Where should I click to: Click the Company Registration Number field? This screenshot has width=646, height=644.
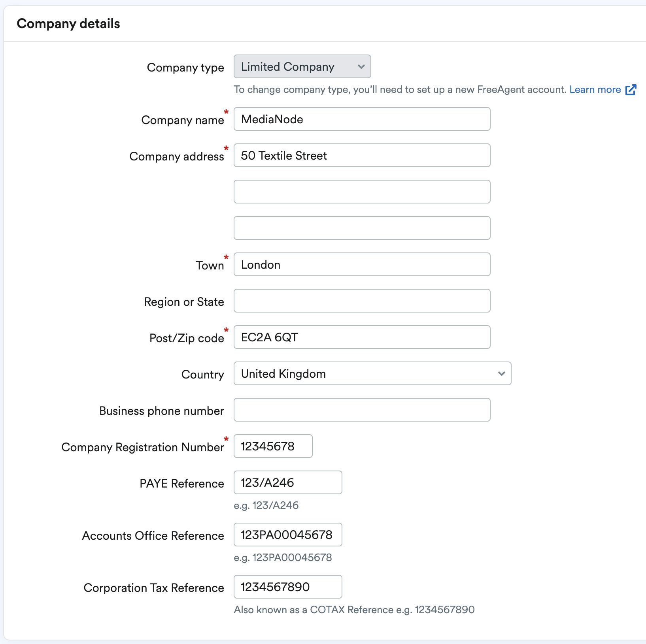[273, 446]
